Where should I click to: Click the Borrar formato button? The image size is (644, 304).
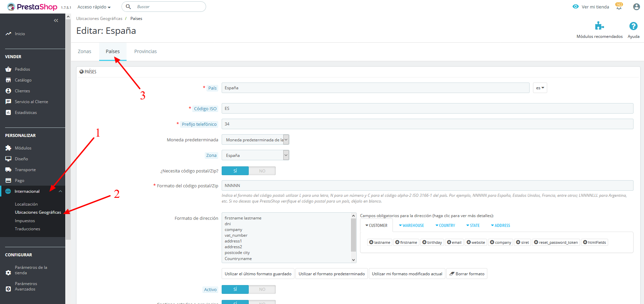click(x=467, y=274)
